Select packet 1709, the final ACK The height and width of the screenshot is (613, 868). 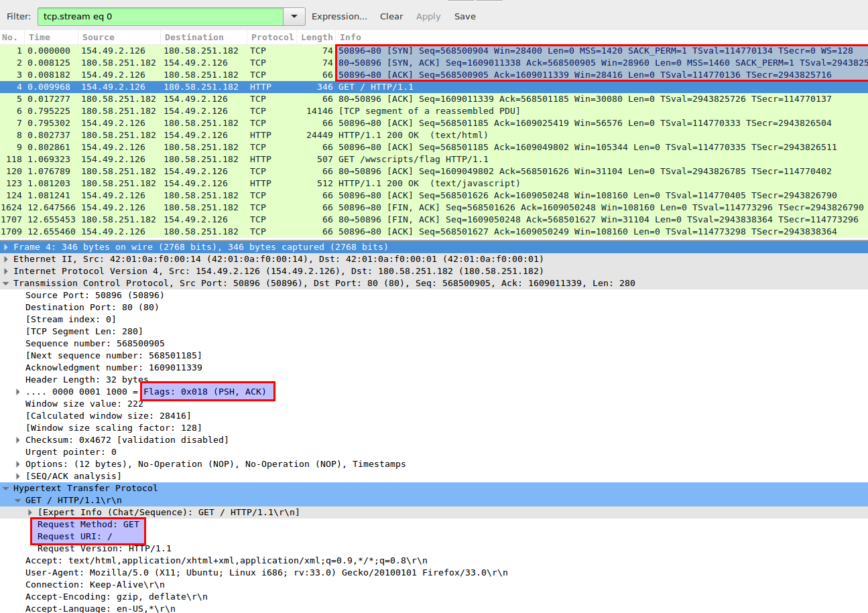coord(434,231)
